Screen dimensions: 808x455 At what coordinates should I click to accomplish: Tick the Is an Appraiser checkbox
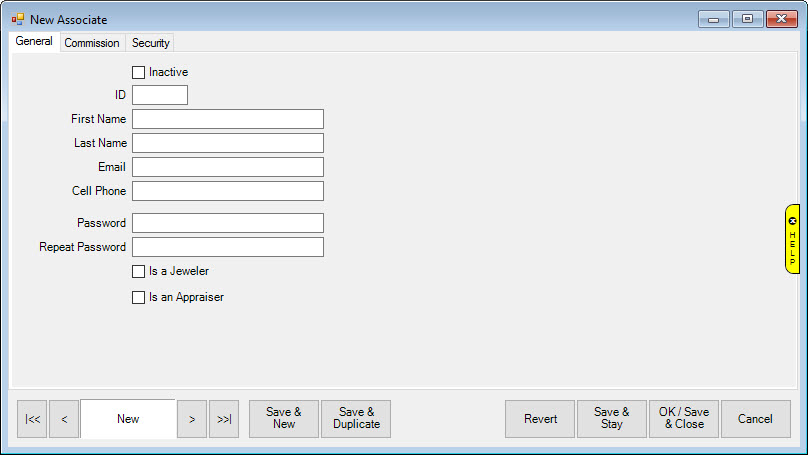(139, 297)
